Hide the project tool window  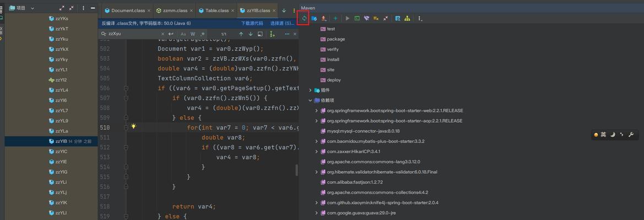pyautogui.click(x=93, y=8)
